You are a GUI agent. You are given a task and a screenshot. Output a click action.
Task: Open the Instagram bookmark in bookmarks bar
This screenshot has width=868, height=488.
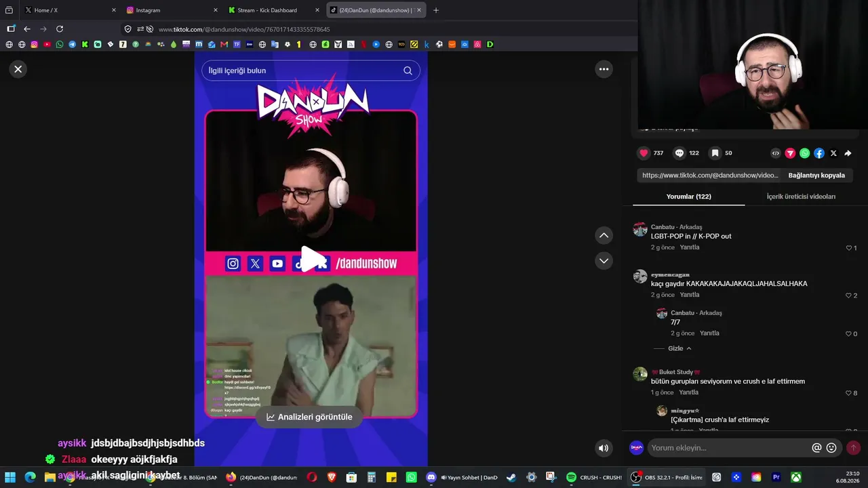pos(35,45)
